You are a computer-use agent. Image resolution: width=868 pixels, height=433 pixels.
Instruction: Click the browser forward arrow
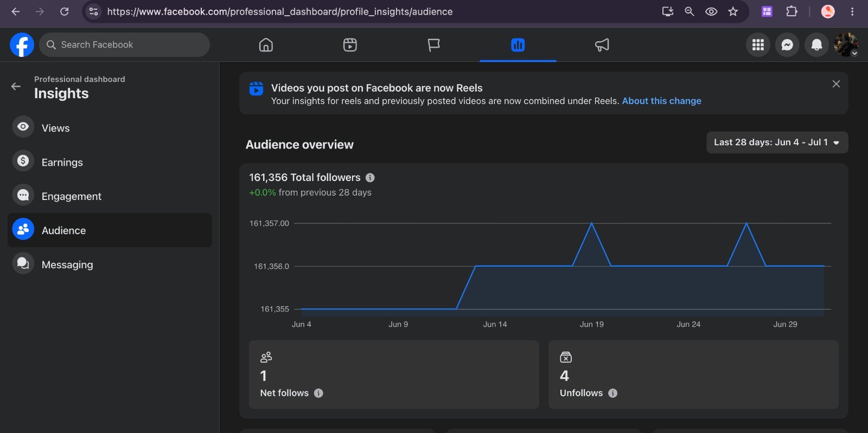40,11
